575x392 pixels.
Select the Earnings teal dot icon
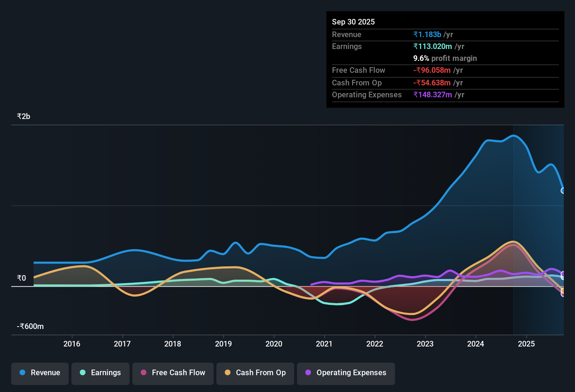pyautogui.click(x=83, y=373)
